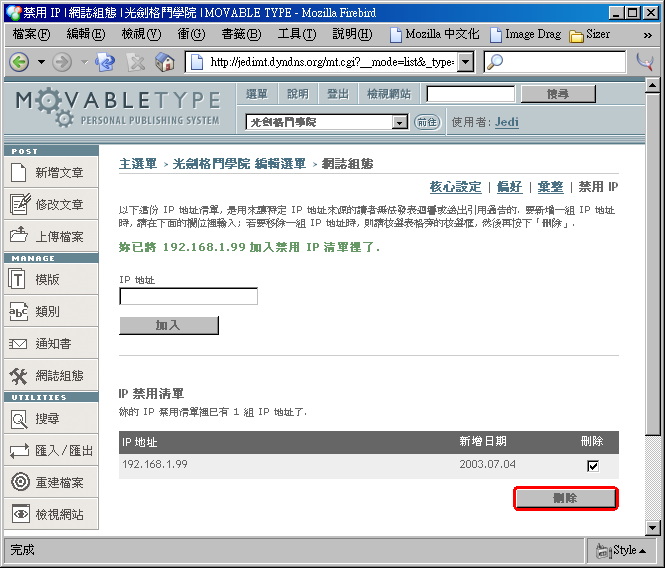Click the browser Back arrow icon

click(19, 62)
